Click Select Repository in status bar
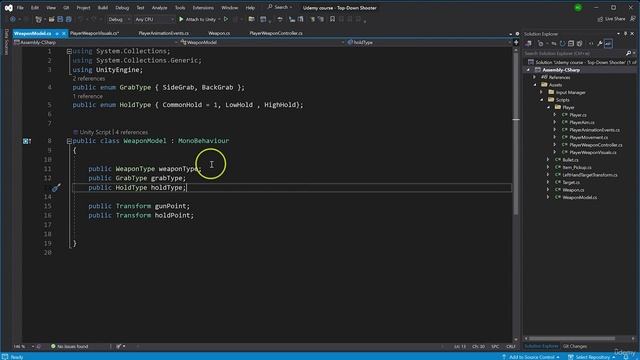The height and width of the screenshot is (360, 640). (592, 357)
